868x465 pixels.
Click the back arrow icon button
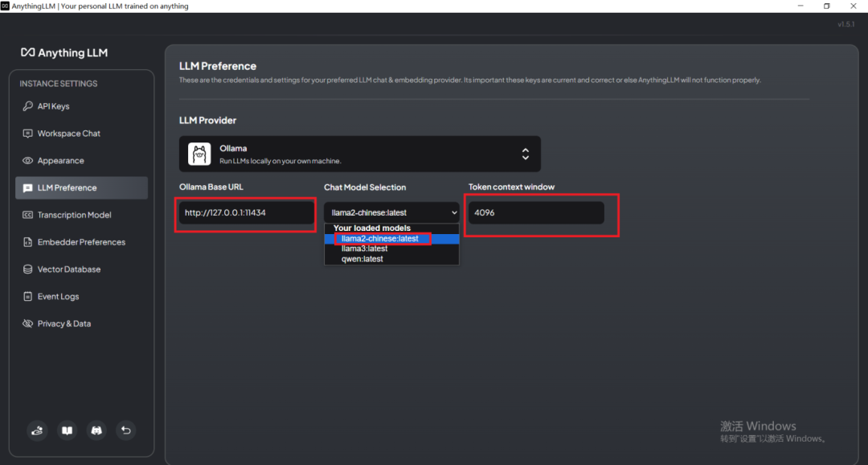pos(125,430)
